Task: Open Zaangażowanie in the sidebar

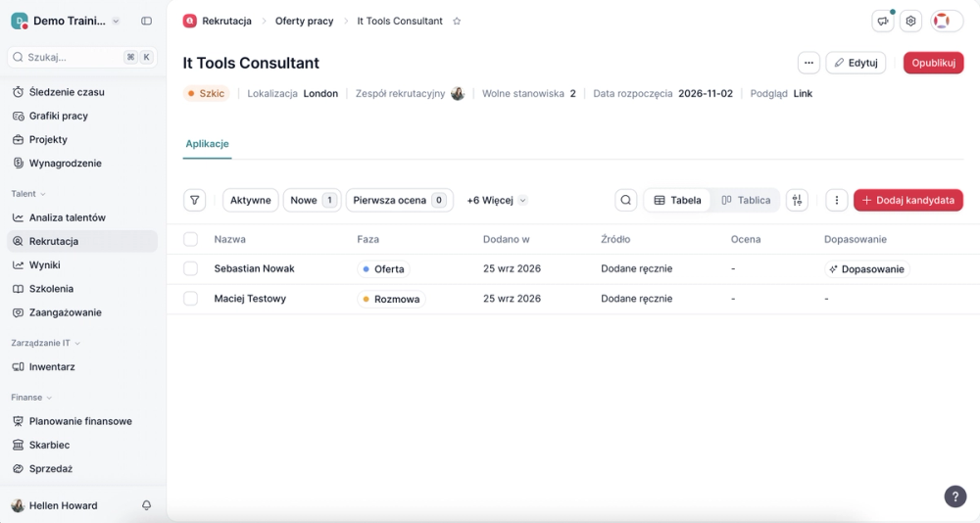Action: (x=82, y=312)
